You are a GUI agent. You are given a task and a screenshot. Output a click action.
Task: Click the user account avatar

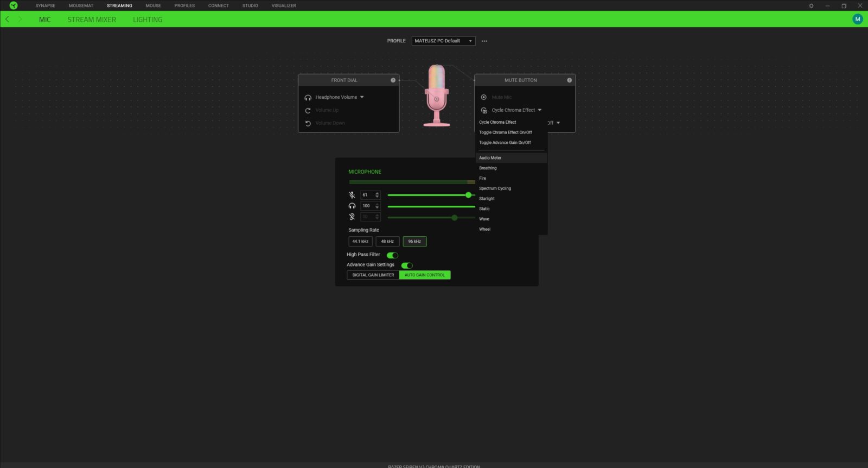(x=857, y=19)
